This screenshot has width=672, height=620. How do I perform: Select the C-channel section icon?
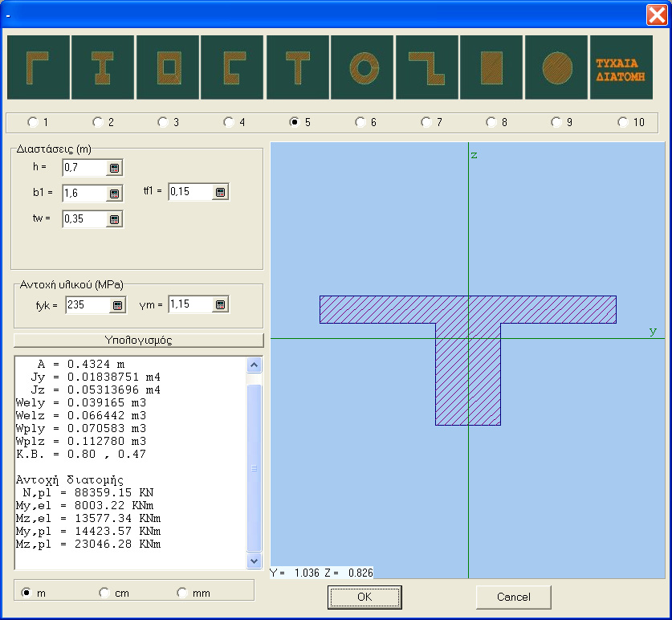[232, 67]
